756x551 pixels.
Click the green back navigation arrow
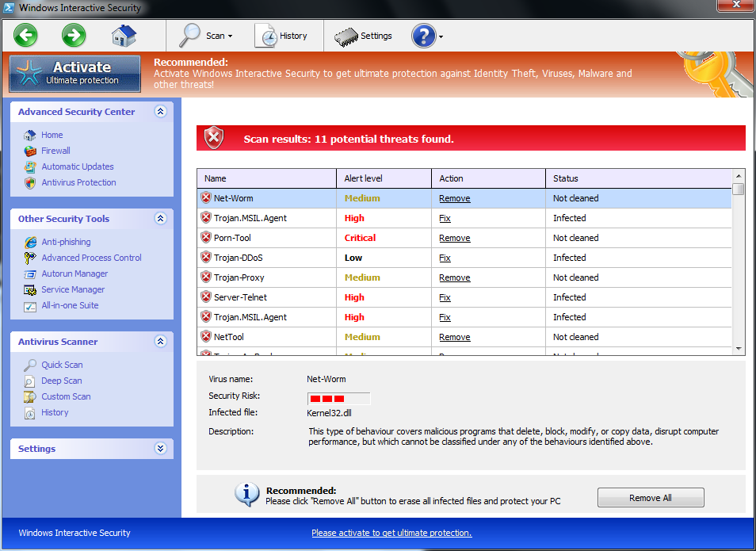25,36
